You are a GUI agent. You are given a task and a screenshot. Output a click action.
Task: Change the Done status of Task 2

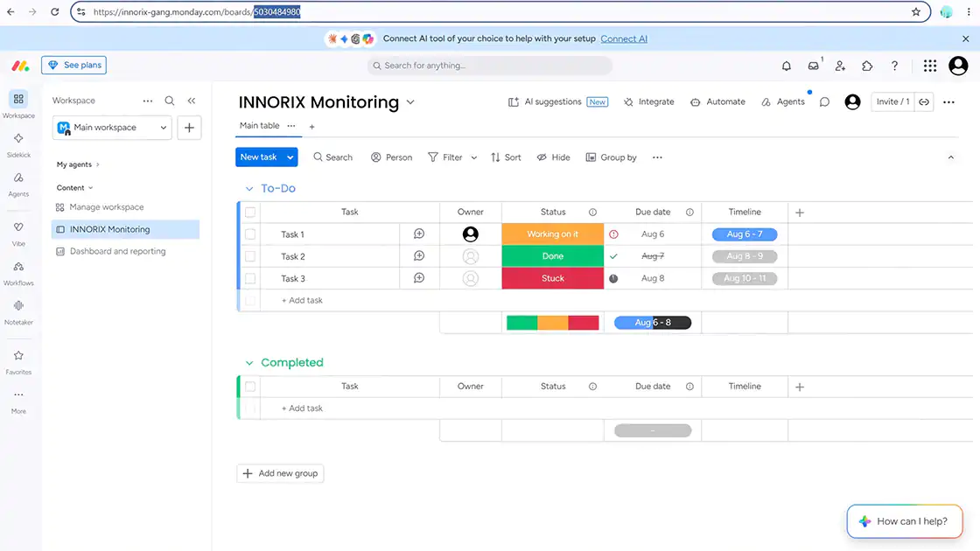click(552, 256)
